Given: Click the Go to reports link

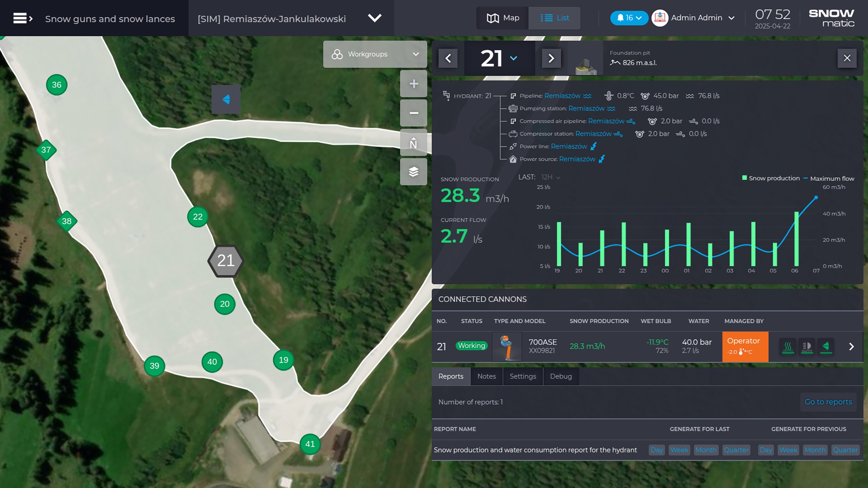Looking at the screenshot, I should coord(828,402).
